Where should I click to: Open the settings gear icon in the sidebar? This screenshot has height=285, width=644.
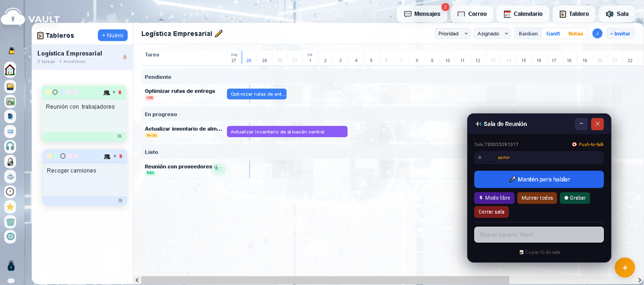(10, 236)
